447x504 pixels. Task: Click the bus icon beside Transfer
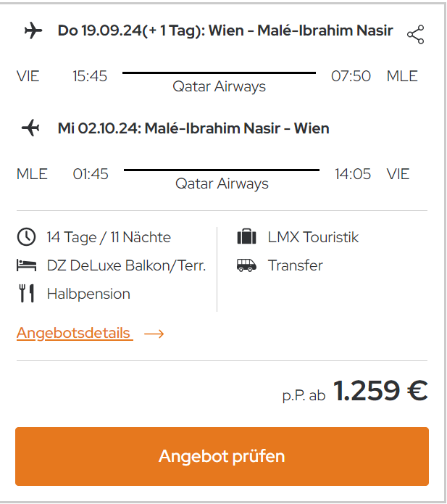(246, 265)
